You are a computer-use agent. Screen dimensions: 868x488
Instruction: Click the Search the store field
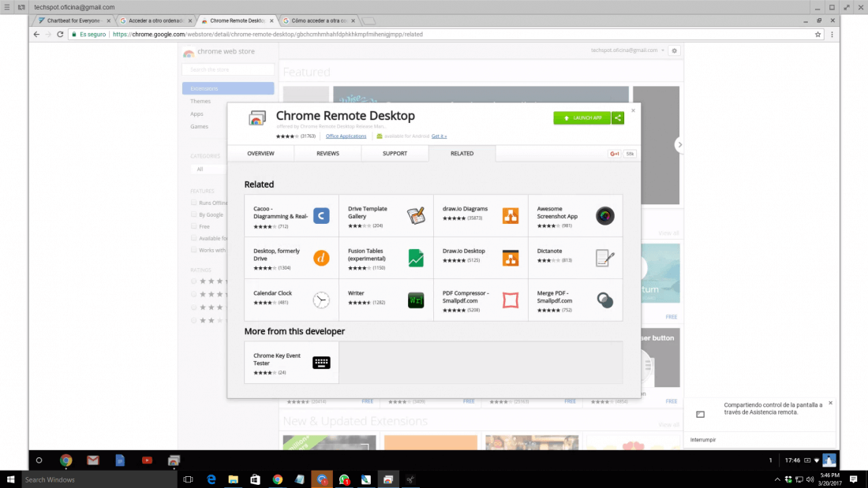228,69
